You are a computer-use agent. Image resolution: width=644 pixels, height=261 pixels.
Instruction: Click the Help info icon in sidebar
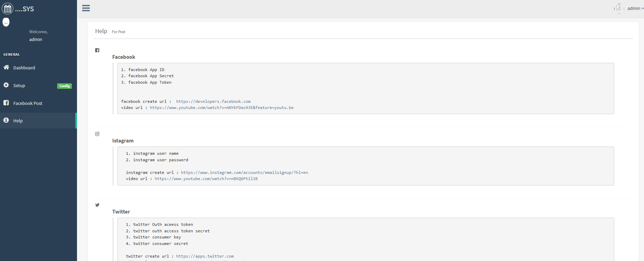click(6, 120)
